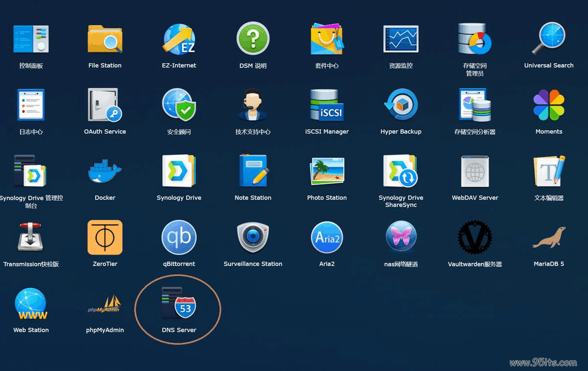Open the ZeroTier app
This screenshot has width=588, height=371.
click(105, 237)
